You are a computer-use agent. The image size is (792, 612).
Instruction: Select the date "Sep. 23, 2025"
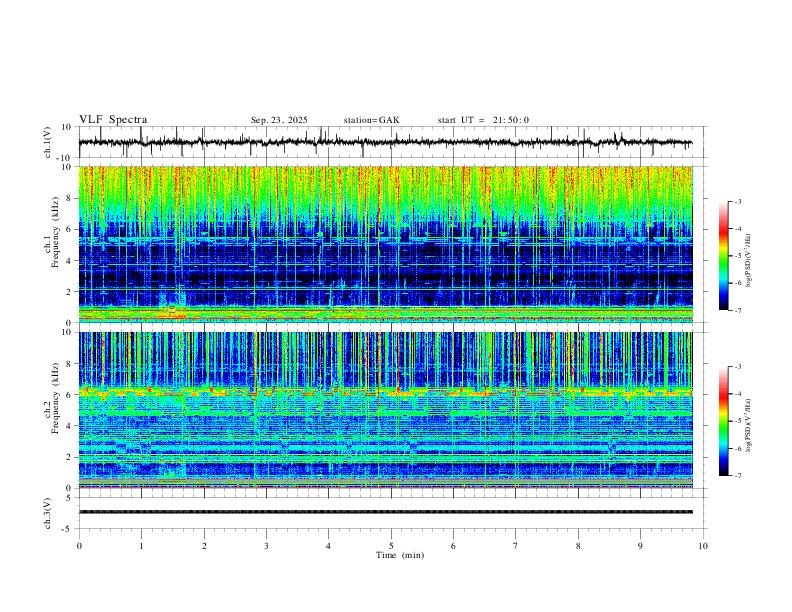[279, 120]
